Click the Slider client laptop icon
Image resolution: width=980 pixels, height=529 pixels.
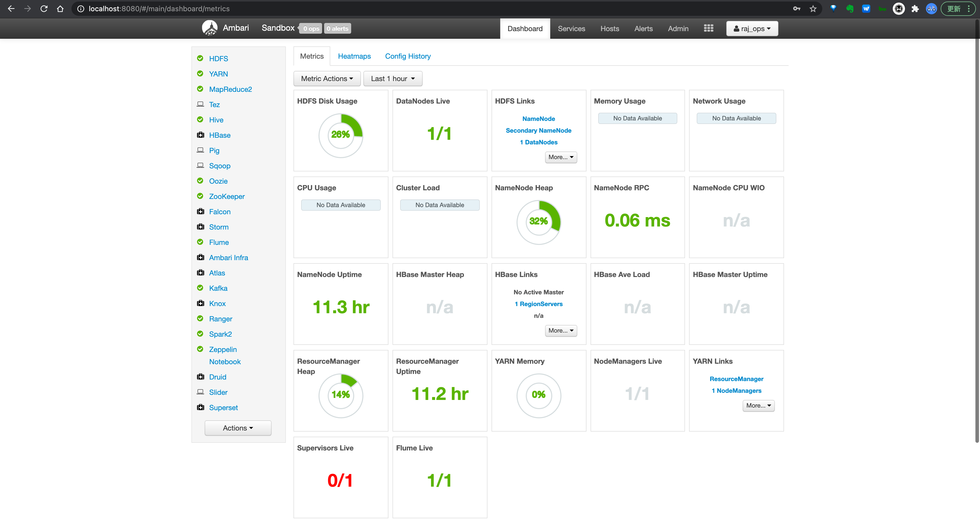coord(200,391)
